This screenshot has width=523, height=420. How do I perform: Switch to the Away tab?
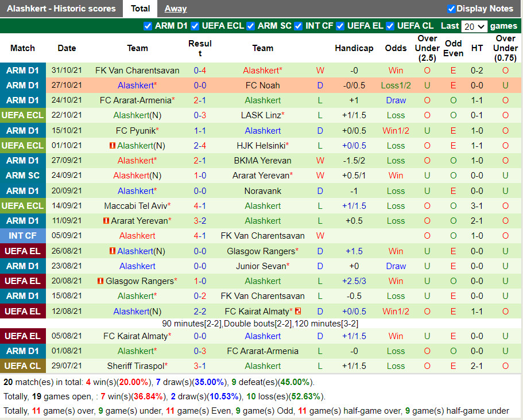coord(176,9)
